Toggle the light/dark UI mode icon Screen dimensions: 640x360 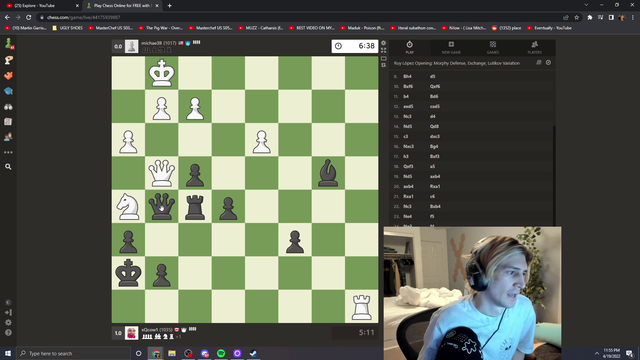tap(8, 302)
